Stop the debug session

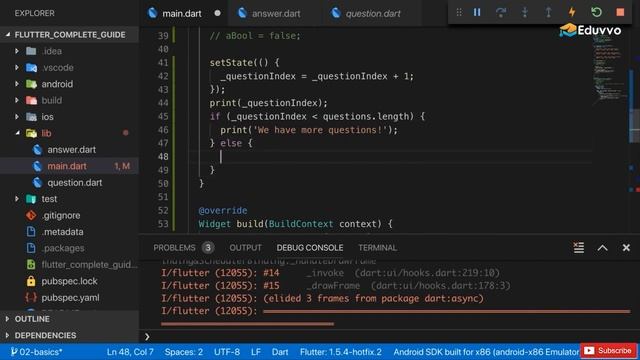click(620, 12)
